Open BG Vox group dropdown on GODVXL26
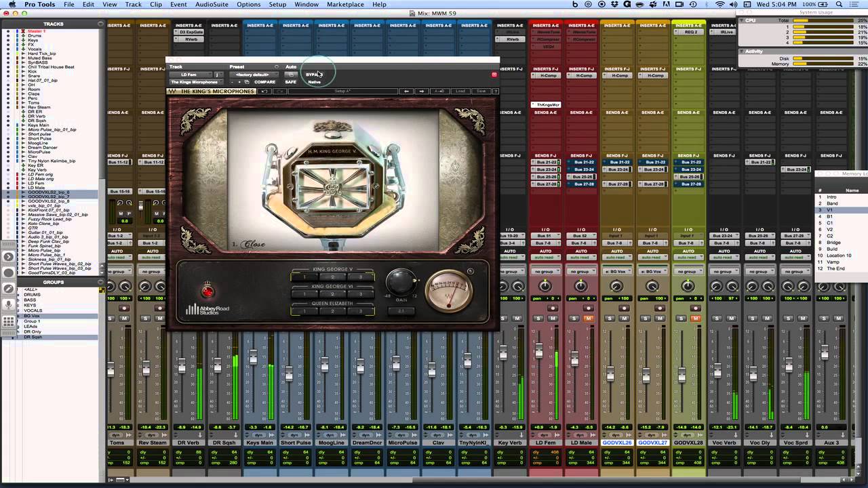868x488 pixels. [617, 271]
